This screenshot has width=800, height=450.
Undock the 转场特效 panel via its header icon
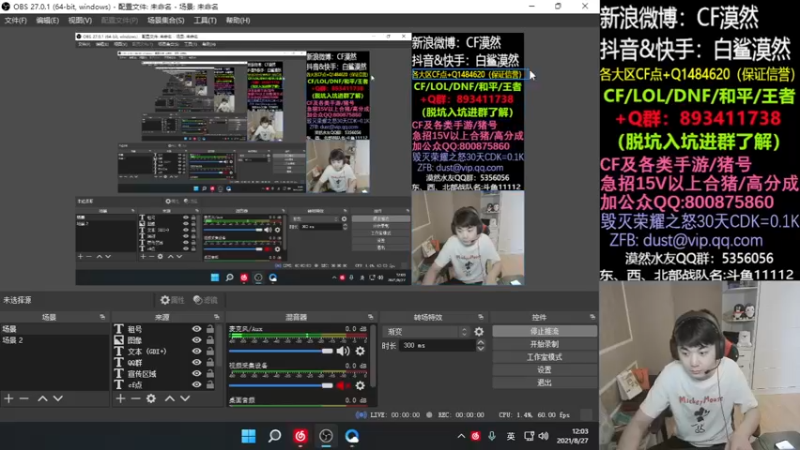(481, 317)
